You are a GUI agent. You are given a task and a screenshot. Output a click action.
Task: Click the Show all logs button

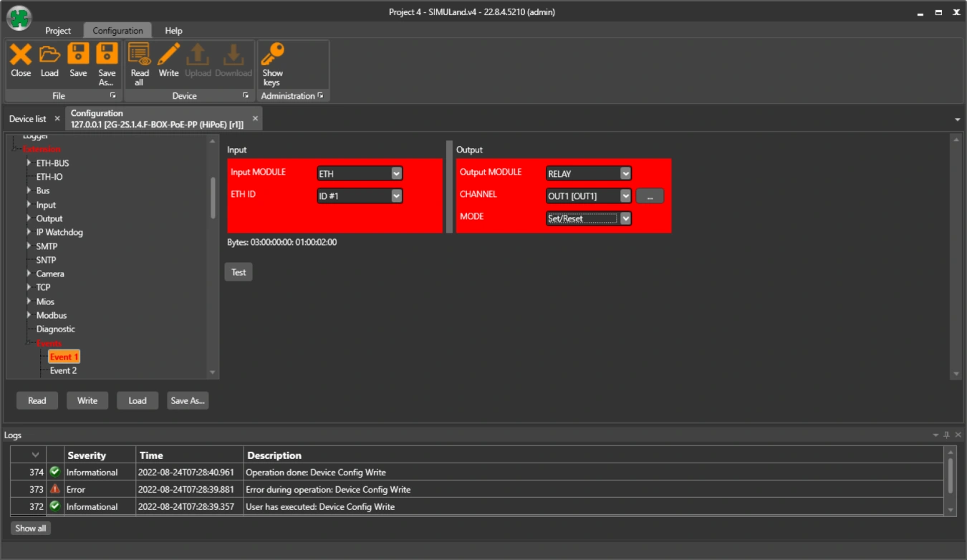[31, 528]
